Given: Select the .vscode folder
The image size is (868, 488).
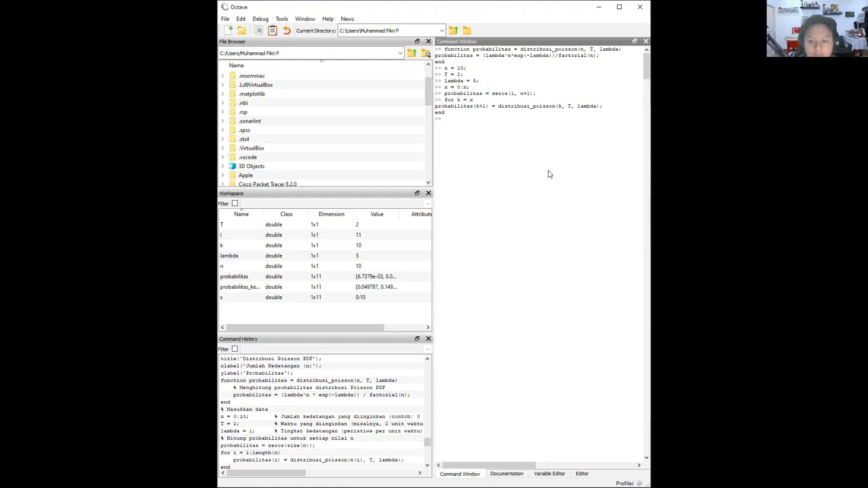Looking at the screenshot, I should [x=248, y=157].
